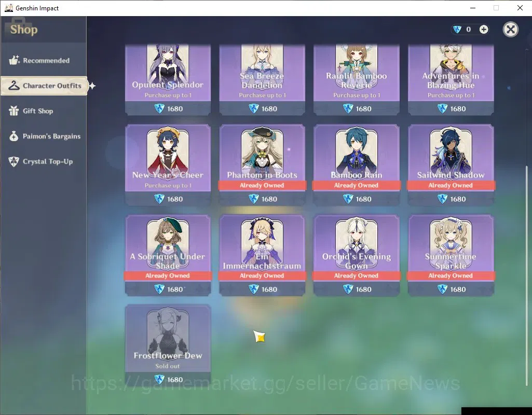Click the Shop header title
Viewport: 532px width, 415px height.
[24, 30]
